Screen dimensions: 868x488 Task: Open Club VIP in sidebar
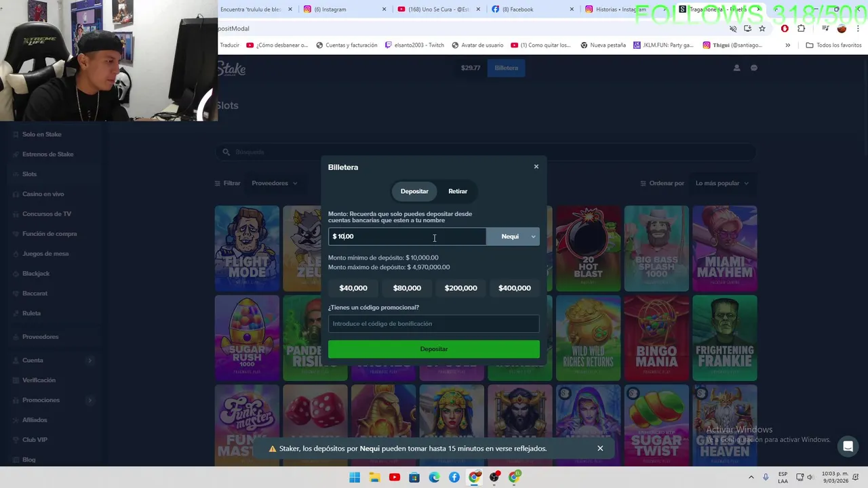pos(35,440)
